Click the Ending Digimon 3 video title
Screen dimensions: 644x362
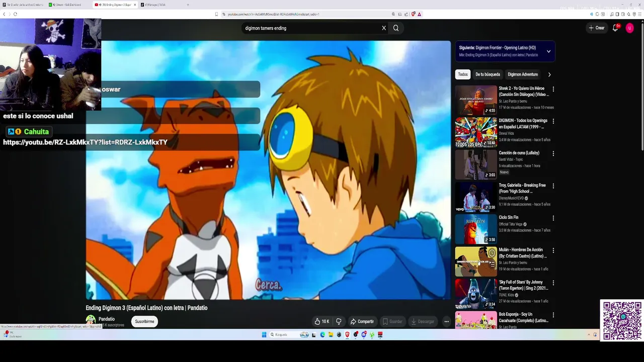point(146,308)
